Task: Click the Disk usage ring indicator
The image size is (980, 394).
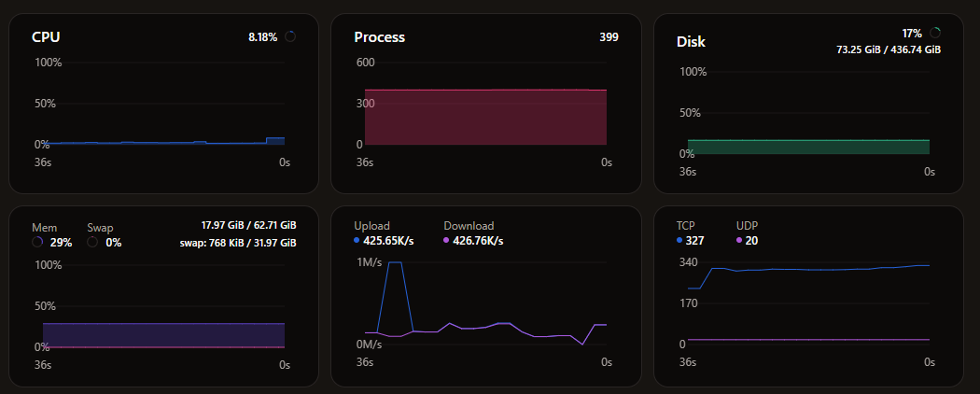Action: (935, 33)
